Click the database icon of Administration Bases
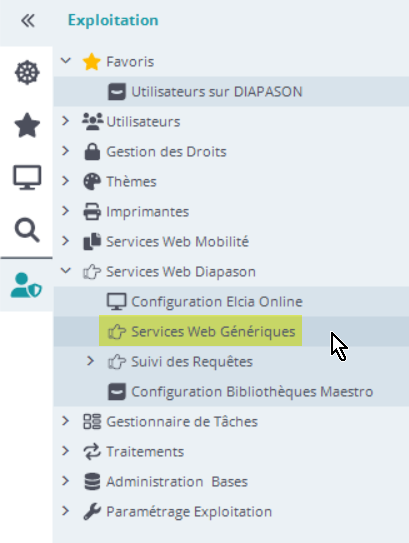Image resolution: width=409 pixels, height=543 pixels. pos(92,481)
